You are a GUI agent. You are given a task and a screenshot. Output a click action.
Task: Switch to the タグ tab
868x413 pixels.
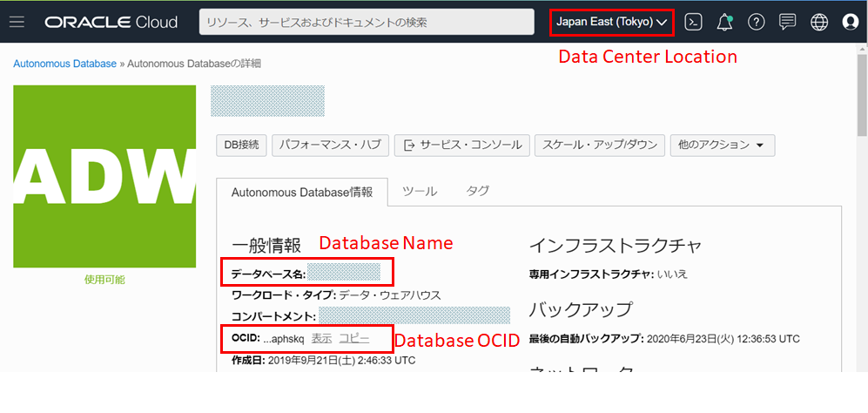tap(477, 191)
